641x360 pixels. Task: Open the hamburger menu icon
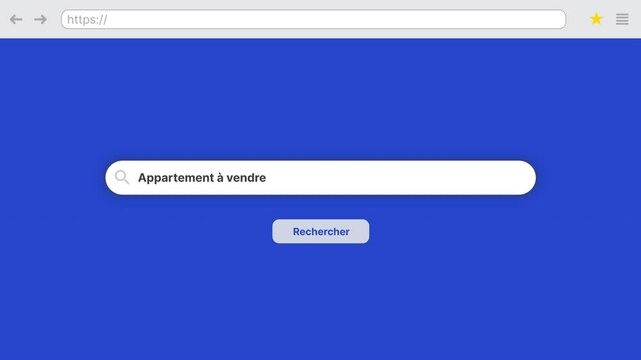pos(622,19)
